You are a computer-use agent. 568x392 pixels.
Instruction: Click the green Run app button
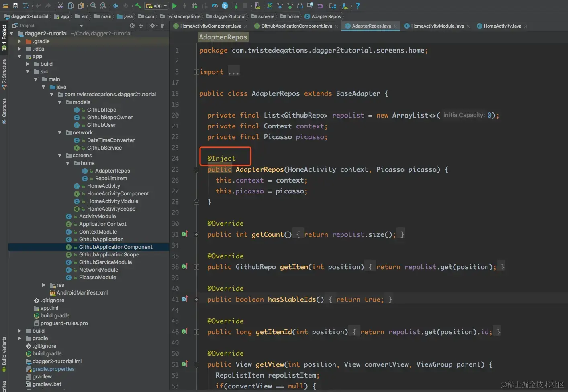pyautogui.click(x=174, y=6)
